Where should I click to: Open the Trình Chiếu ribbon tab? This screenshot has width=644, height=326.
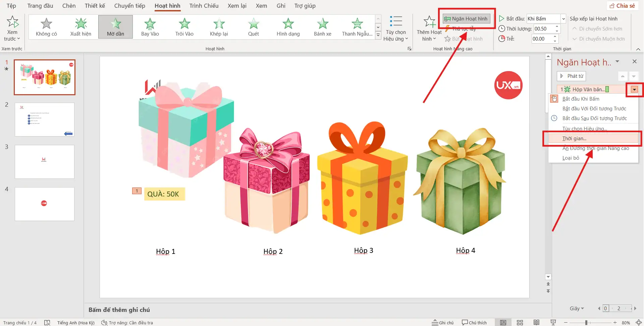coord(204,6)
